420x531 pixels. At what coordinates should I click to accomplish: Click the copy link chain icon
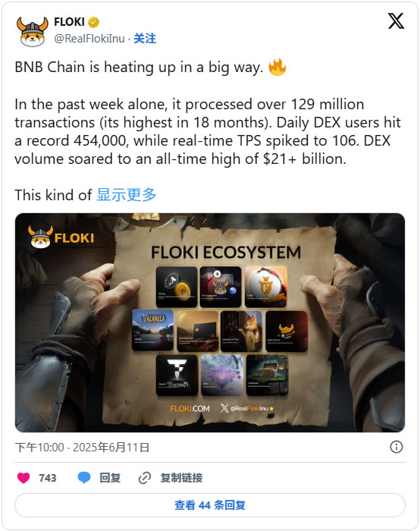coord(145,478)
